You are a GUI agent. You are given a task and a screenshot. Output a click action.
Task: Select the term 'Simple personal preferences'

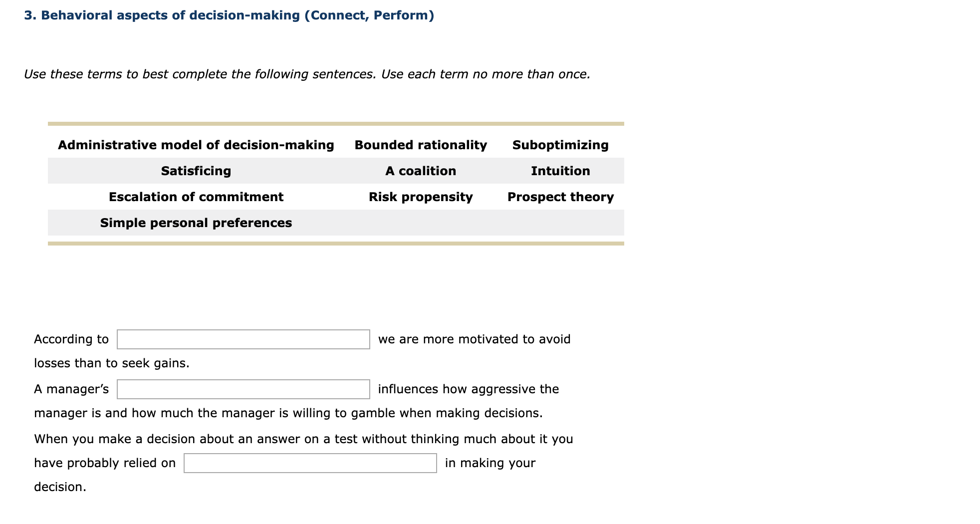pyautogui.click(x=196, y=223)
